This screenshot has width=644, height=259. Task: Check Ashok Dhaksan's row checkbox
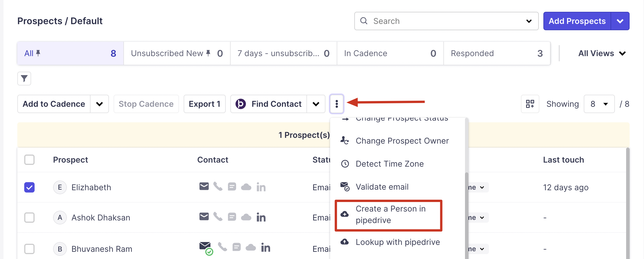point(29,218)
